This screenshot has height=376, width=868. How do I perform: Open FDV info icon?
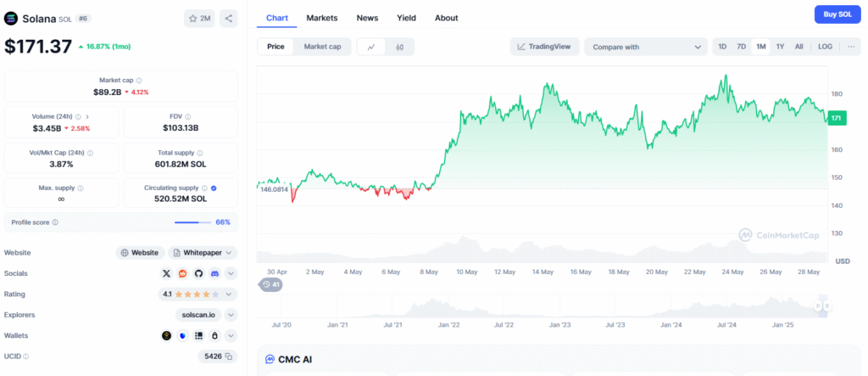tap(187, 117)
